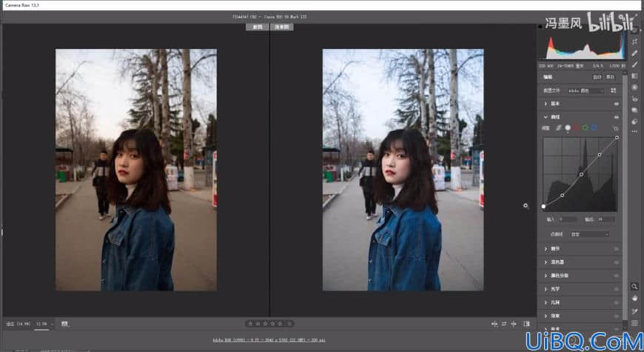
Task: Expand the 颜色分级 (Color Grading) panel
Action: (546, 276)
